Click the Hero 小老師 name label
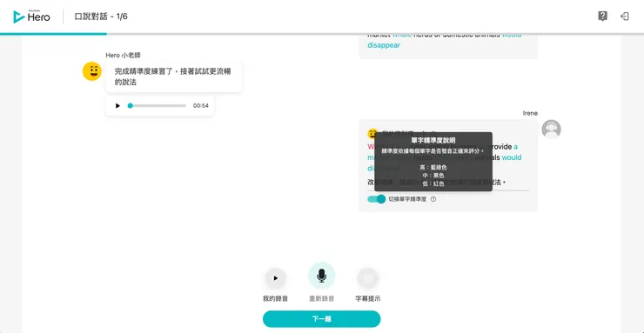 (x=124, y=56)
